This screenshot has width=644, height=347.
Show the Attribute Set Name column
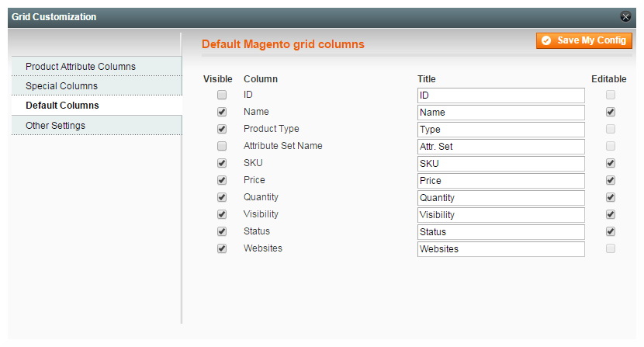pos(222,146)
